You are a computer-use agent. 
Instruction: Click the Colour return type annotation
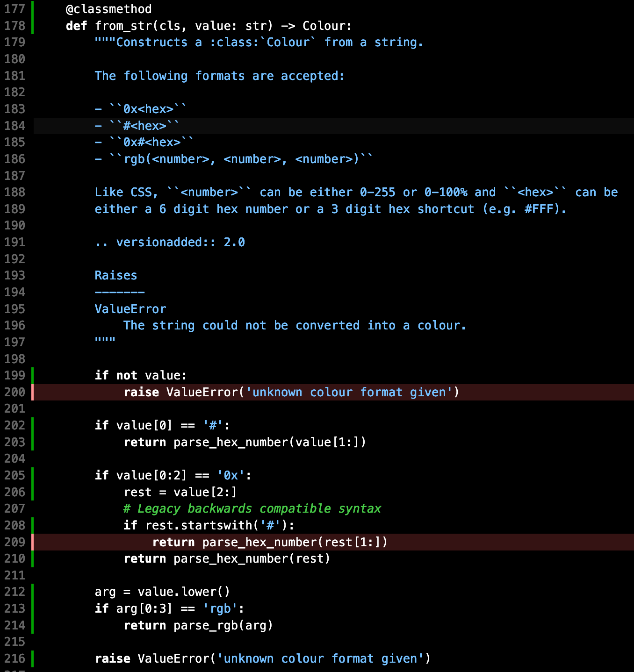click(x=324, y=26)
